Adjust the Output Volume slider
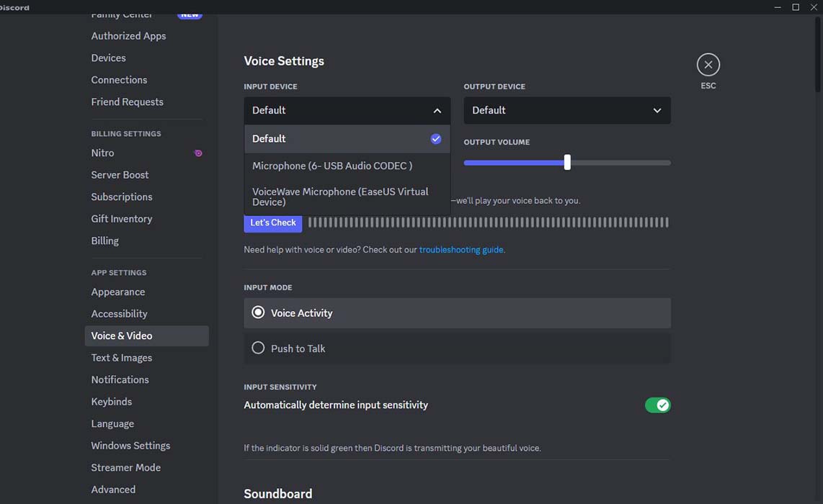The image size is (823, 504). [x=566, y=162]
